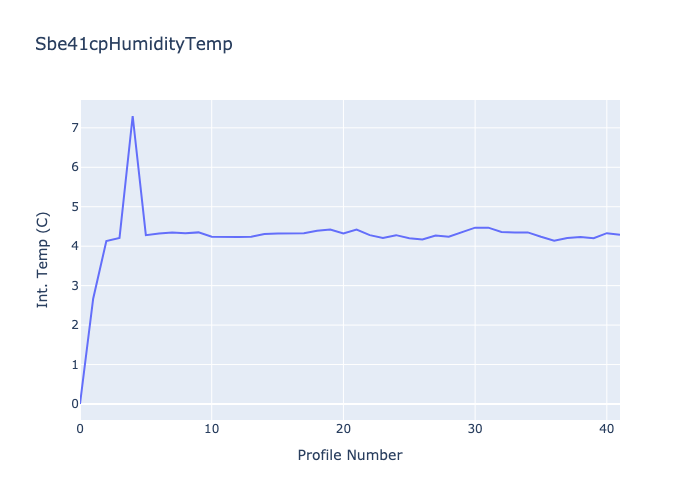Click the y-axis tick label 3
The height and width of the screenshot is (500, 700).
click(74, 286)
